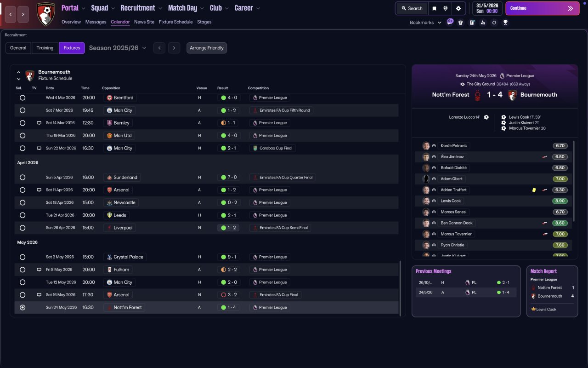Click the Search button
This screenshot has height=368, width=588.
pyautogui.click(x=412, y=8)
